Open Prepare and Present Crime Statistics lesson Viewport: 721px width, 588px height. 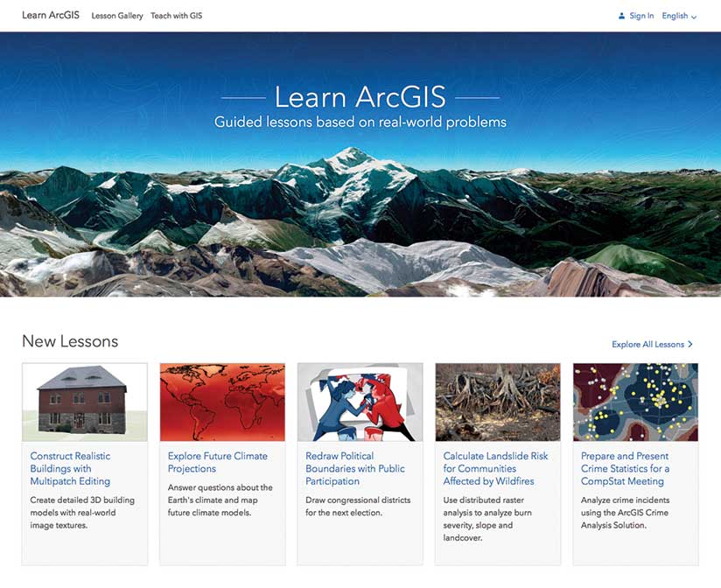coord(625,468)
